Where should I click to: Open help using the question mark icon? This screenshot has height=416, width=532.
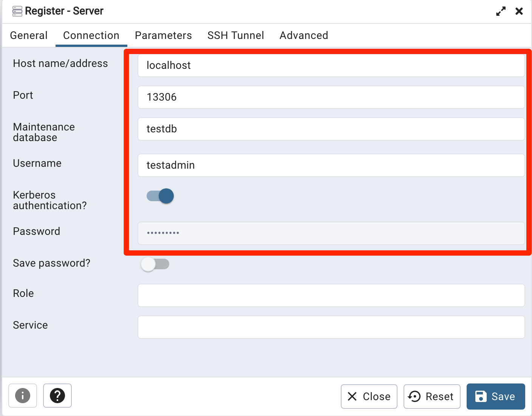point(57,396)
